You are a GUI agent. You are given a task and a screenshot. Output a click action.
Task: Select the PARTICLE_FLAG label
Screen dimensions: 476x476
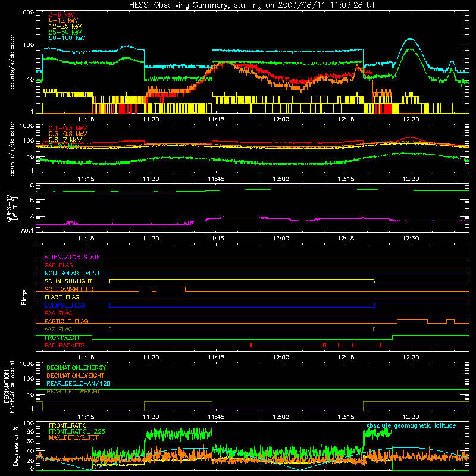(x=67, y=321)
